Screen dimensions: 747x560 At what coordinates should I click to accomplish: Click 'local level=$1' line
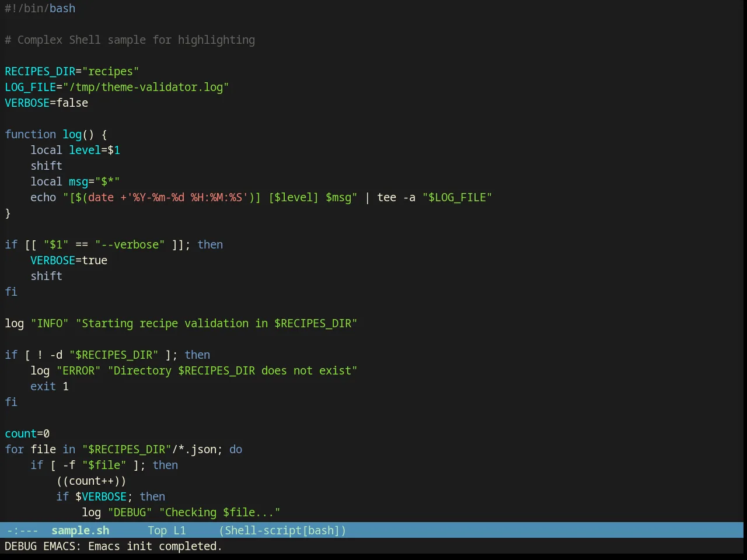(75, 150)
